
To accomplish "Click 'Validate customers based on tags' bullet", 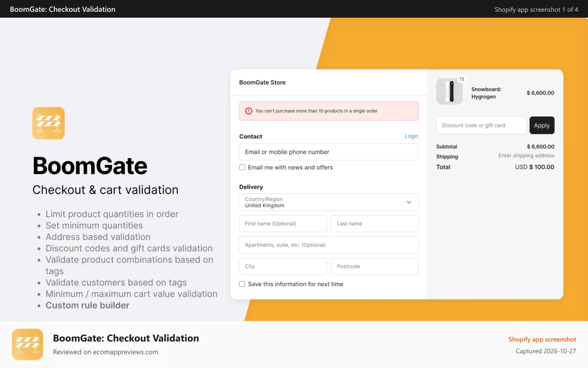I will tap(116, 282).
